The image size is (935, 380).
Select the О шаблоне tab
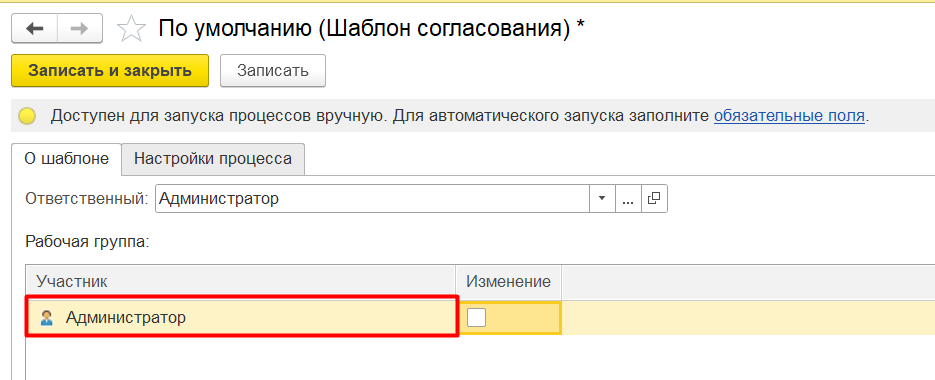(66, 159)
